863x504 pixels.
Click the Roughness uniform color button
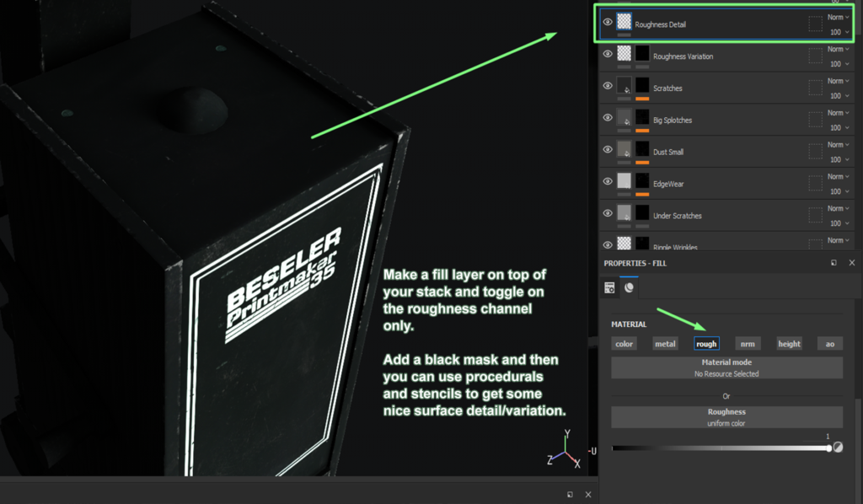pos(726,417)
